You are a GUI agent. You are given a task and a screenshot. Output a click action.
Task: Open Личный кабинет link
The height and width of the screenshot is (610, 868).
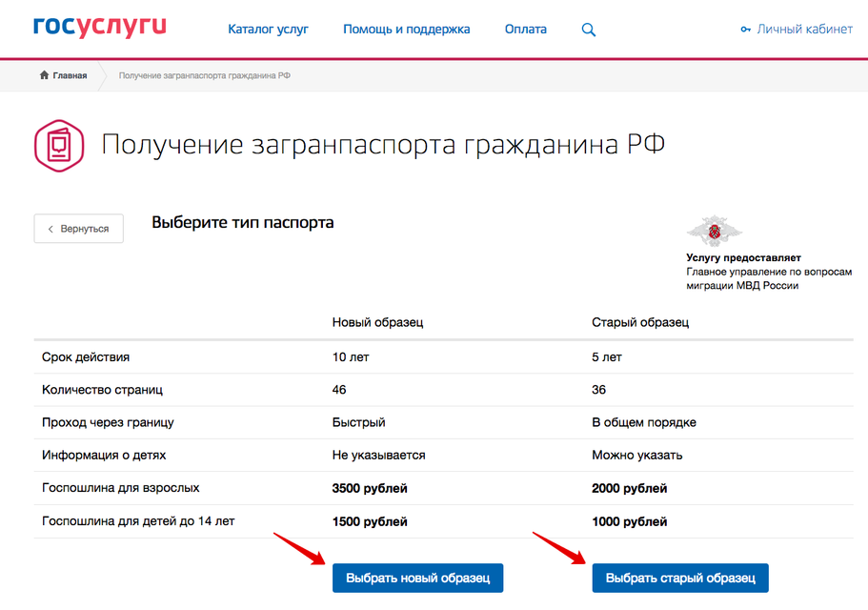(804, 30)
